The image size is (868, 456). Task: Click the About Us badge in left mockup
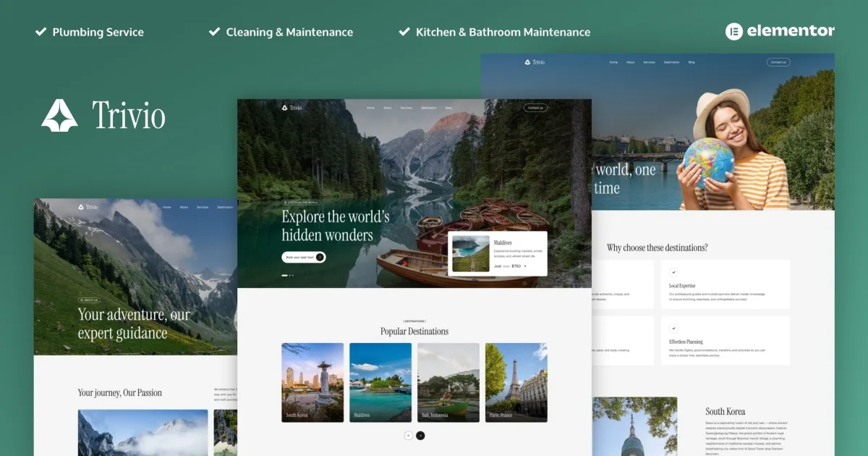[89, 300]
